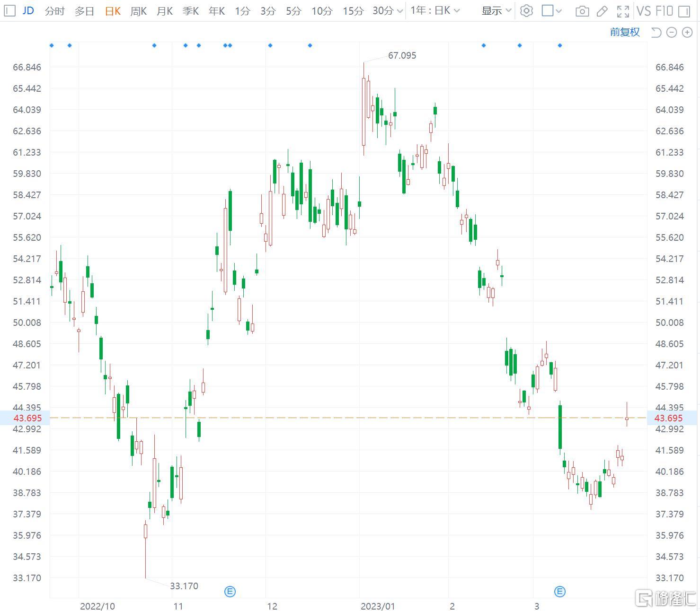Select the 季K quarterly tab
Image resolution: width=700 pixels, height=611 pixels.
click(x=191, y=11)
